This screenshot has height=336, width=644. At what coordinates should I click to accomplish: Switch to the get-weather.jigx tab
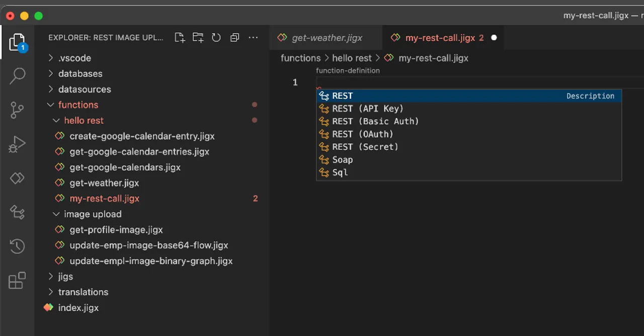click(x=326, y=37)
